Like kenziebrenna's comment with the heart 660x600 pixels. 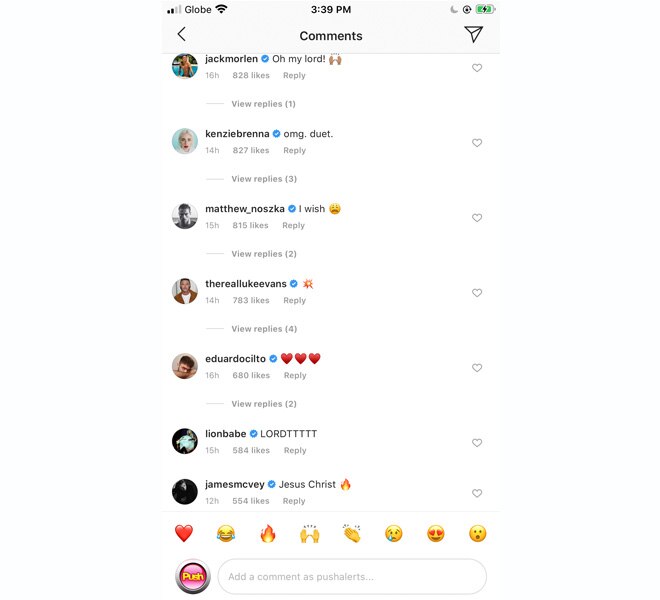click(477, 143)
